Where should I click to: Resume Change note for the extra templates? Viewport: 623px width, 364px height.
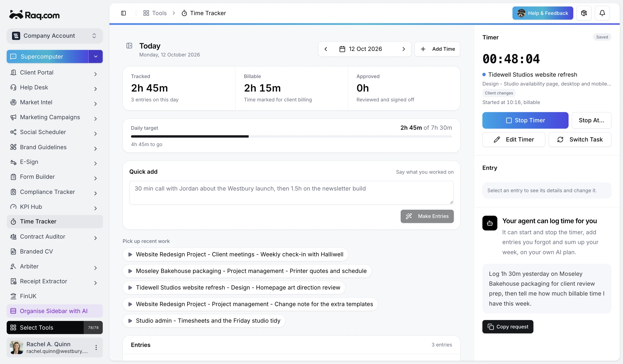coord(250,304)
